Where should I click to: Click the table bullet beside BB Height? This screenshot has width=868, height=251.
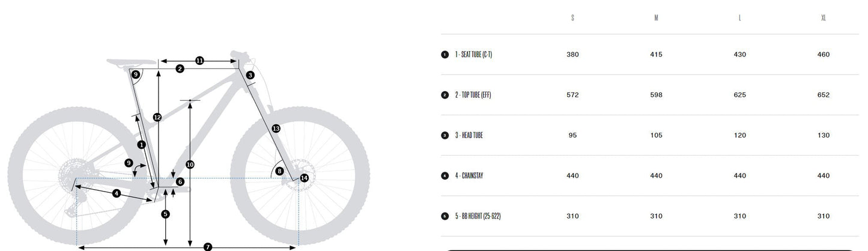click(x=445, y=216)
